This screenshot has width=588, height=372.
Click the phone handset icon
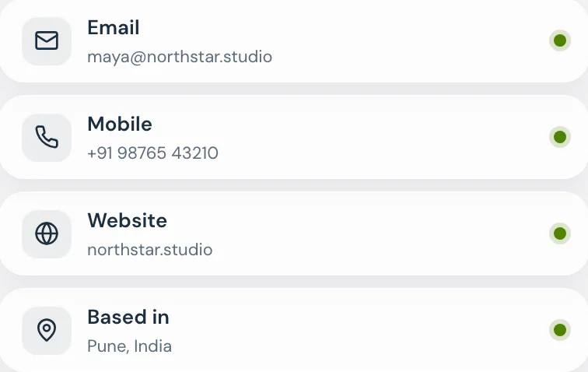[x=47, y=137]
